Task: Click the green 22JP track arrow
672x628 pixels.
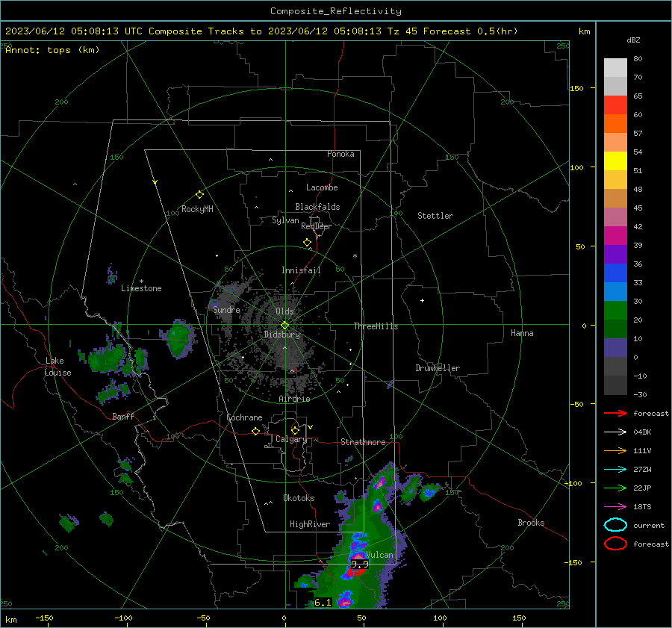Action: click(x=615, y=488)
